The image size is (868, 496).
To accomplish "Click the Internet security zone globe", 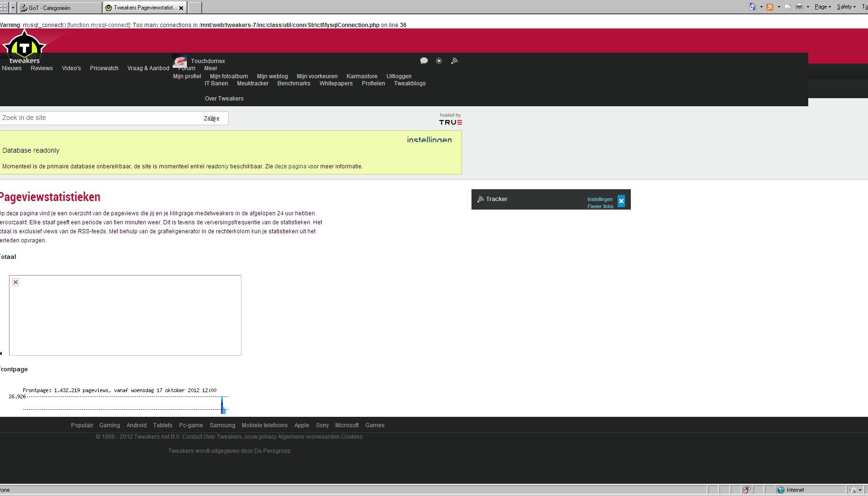I will 781,490.
